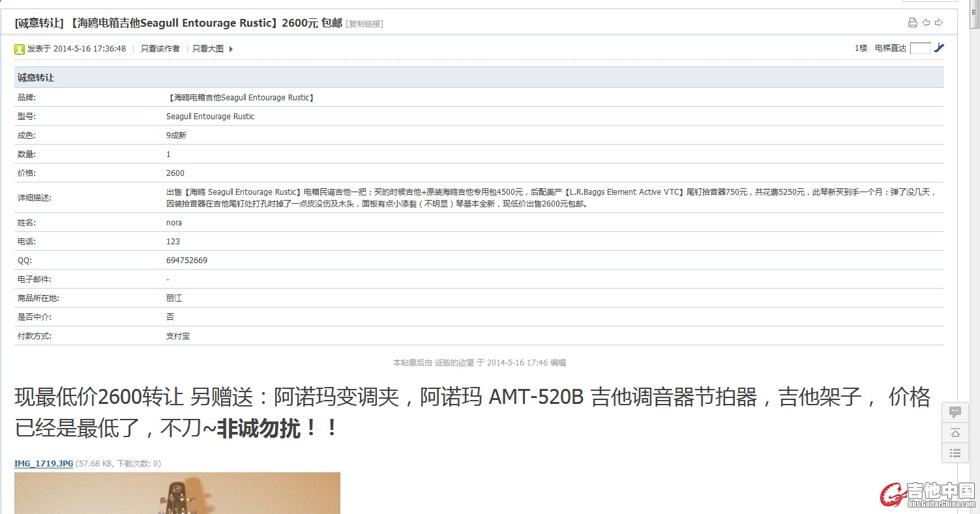Open the guitar photo thumbnail
The image size is (980, 514).
177,493
